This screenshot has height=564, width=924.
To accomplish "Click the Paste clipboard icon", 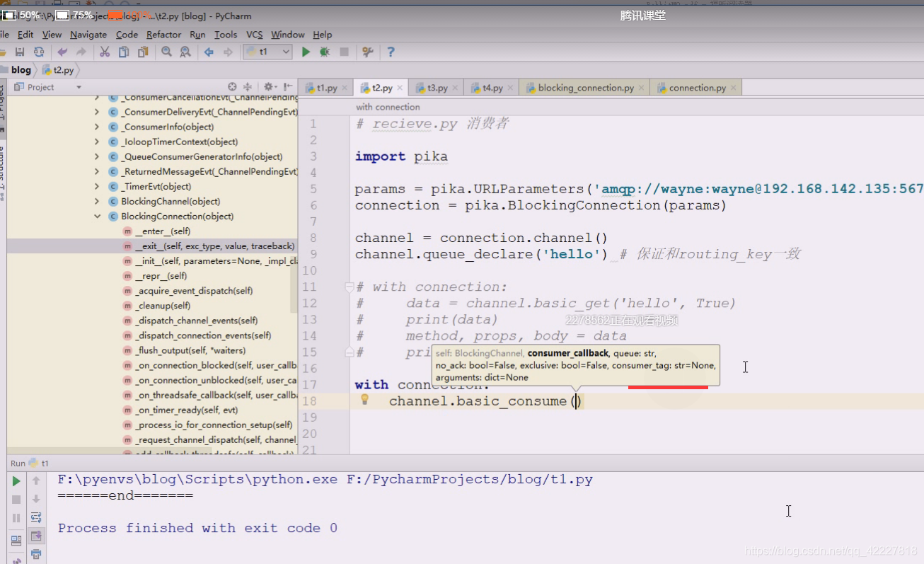I will point(143,52).
